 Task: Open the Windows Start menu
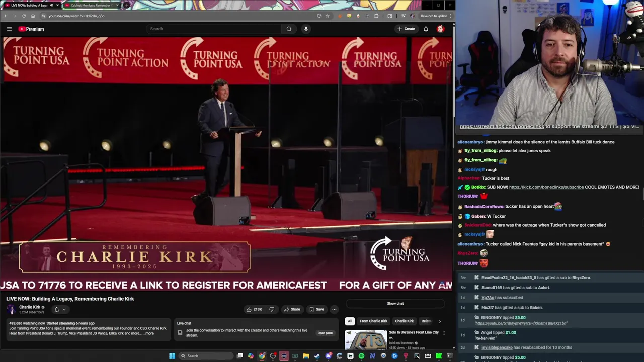point(172,356)
